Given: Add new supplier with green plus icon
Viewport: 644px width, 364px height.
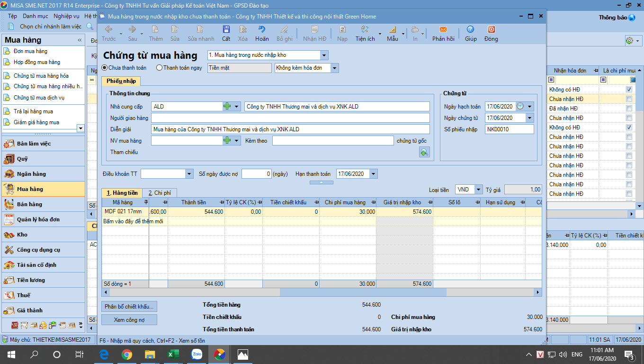Looking at the screenshot, I should pos(227,107).
